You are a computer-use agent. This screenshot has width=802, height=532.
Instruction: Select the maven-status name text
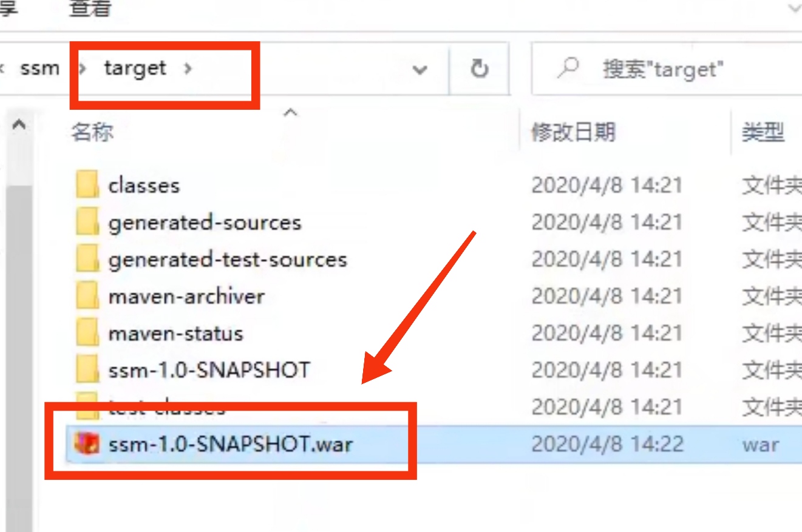175,334
